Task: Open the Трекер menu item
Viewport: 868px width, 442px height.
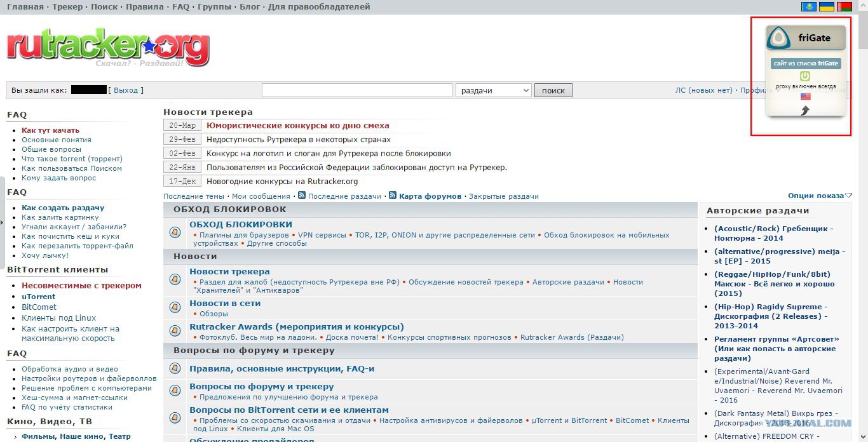Action: click(67, 7)
